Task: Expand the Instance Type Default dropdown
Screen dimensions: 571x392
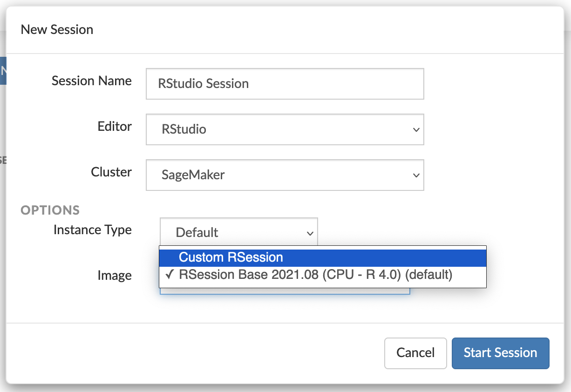Action: point(238,232)
